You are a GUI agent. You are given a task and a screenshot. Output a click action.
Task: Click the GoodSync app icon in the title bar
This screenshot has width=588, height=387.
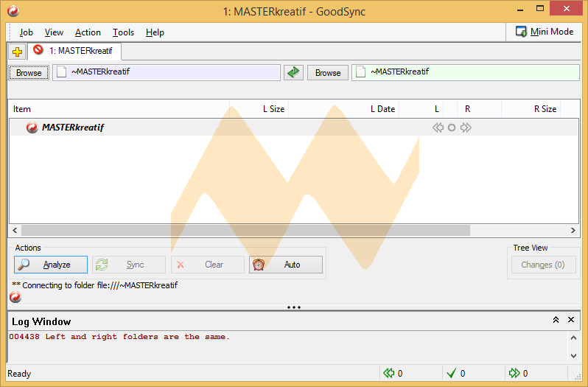coord(13,11)
